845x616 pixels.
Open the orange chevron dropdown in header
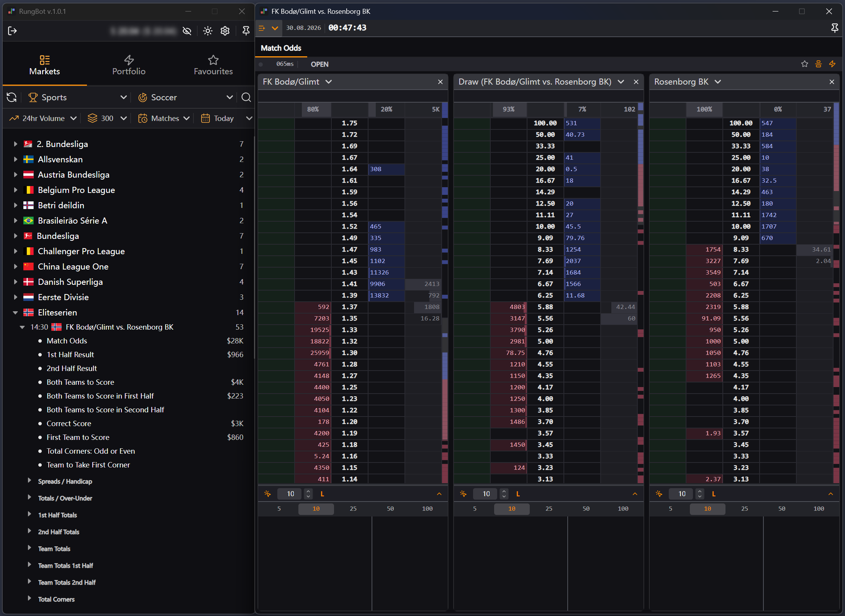(x=275, y=28)
